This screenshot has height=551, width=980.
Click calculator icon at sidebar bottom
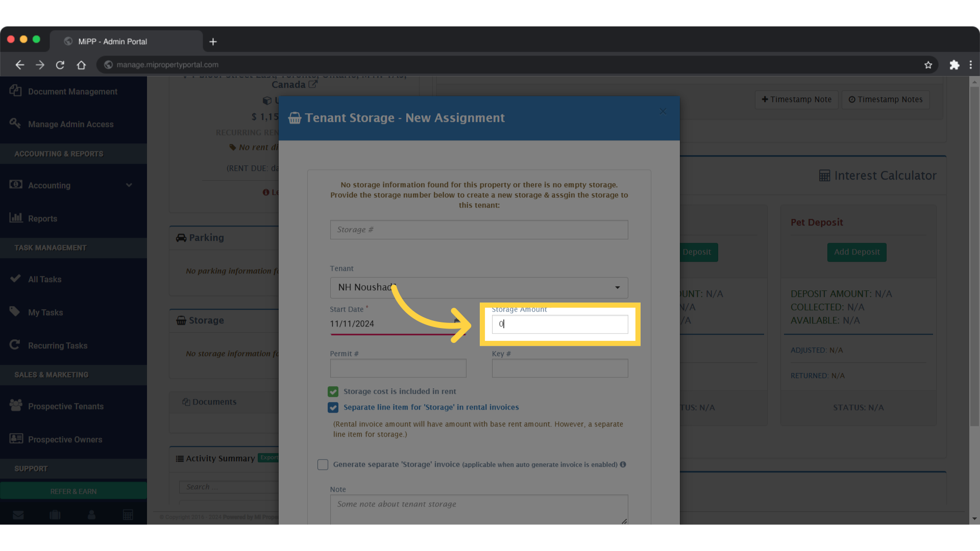pyautogui.click(x=128, y=515)
